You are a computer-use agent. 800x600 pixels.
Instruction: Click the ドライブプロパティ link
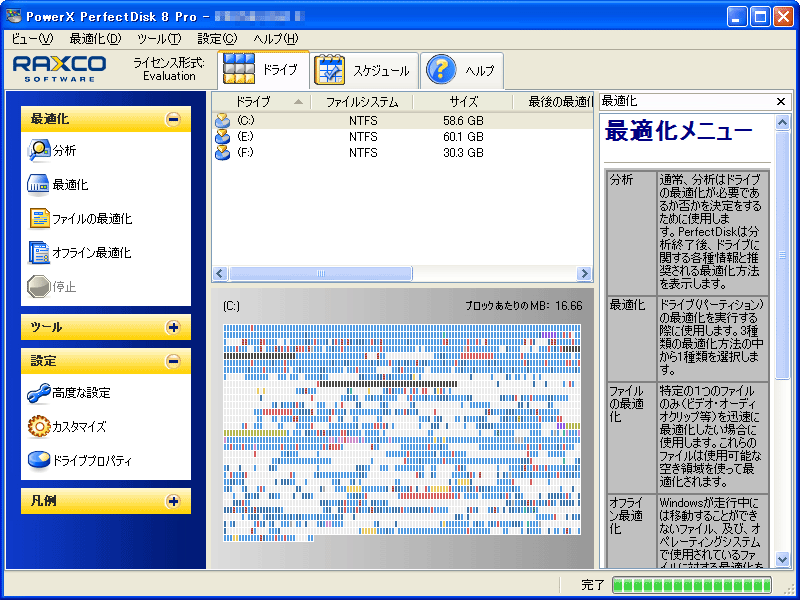pos(92,461)
